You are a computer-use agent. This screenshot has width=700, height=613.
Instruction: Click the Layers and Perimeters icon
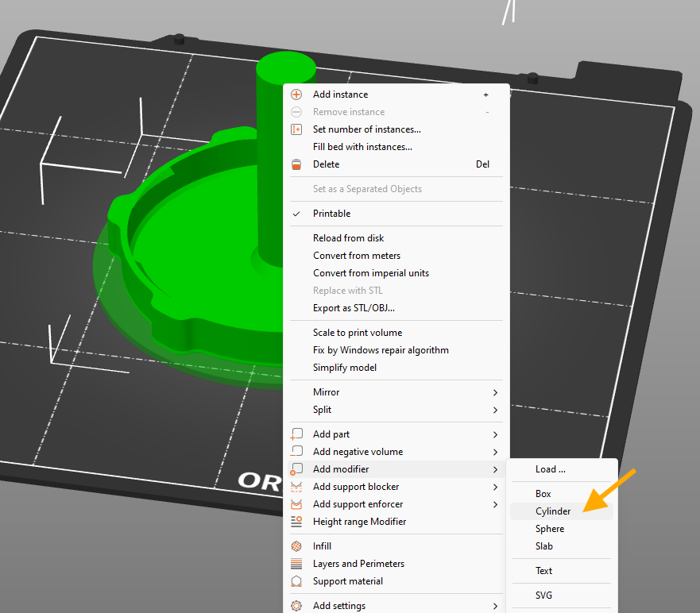[x=296, y=564]
